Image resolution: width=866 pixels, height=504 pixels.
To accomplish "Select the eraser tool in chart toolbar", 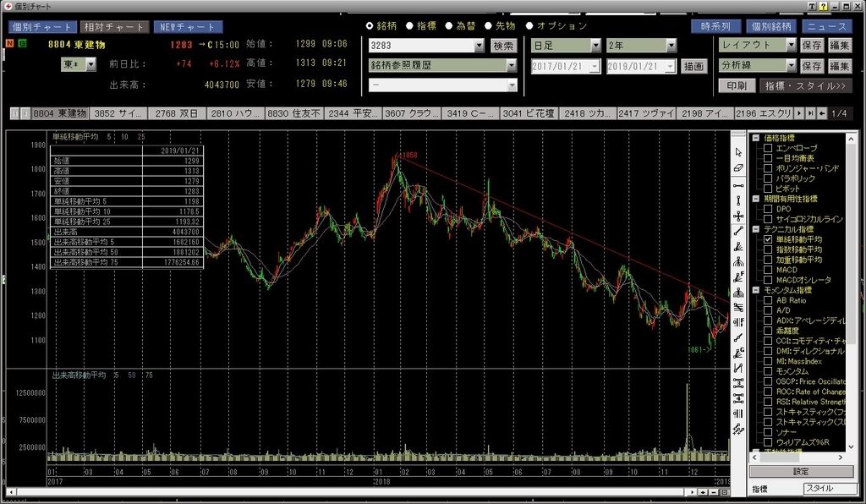I will [x=738, y=167].
